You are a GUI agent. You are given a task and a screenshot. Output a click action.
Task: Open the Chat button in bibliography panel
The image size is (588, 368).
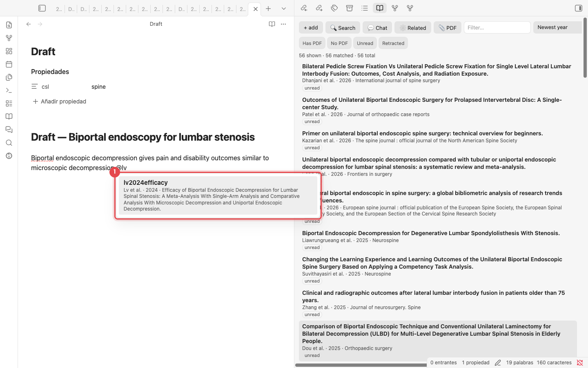click(x=377, y=27)
